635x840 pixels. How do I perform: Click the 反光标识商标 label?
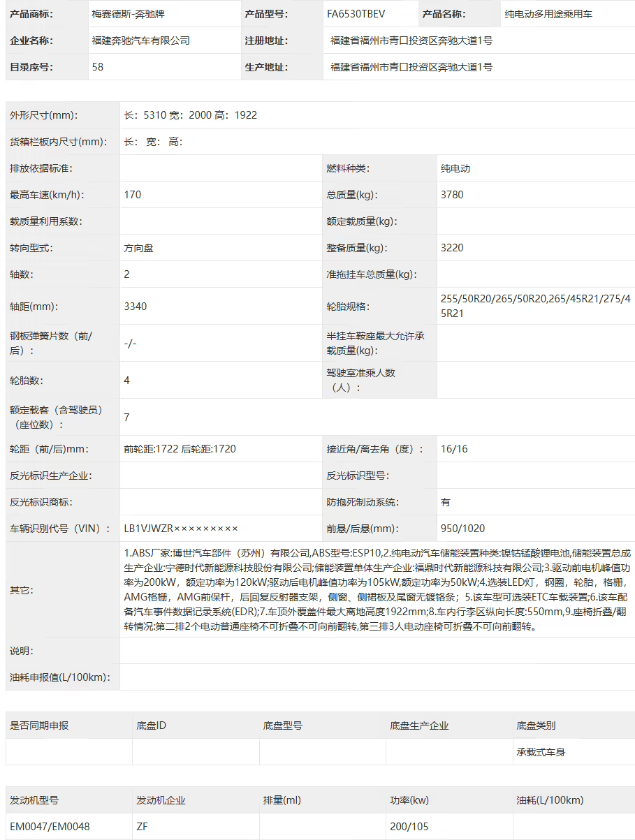tap(41, 502)
